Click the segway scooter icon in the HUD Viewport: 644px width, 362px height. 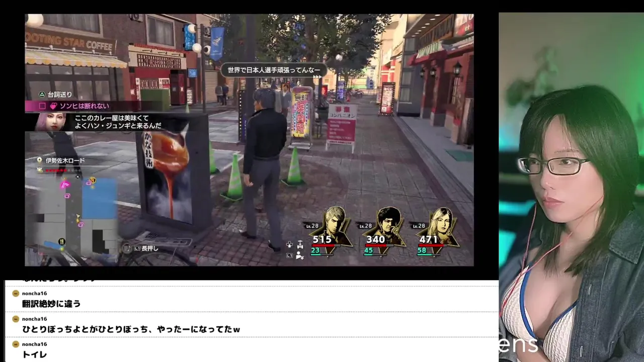coord(300,244)
